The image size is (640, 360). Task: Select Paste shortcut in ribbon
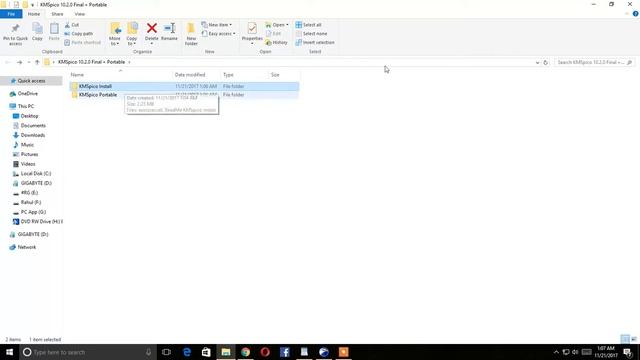coord(82,42)
